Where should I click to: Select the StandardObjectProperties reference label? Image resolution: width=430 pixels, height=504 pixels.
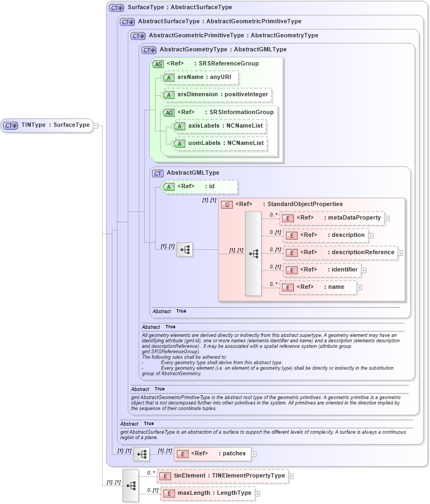pyautogui.click(x=289, y=204)
